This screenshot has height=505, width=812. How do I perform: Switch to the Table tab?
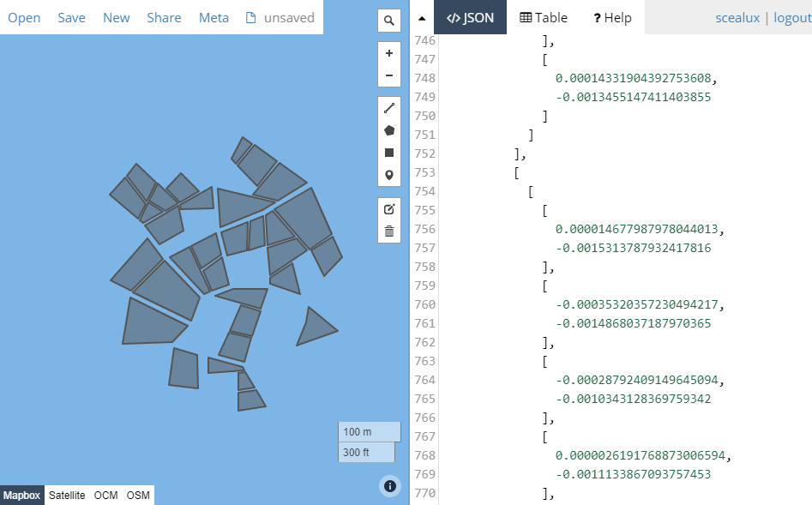[544, 18]
